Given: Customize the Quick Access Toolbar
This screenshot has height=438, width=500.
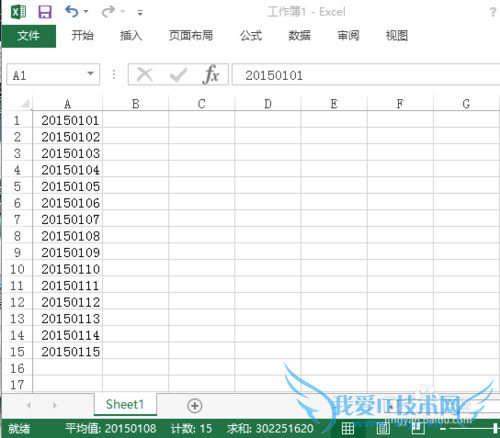Looking at the screenshot, I should point(140,13).
